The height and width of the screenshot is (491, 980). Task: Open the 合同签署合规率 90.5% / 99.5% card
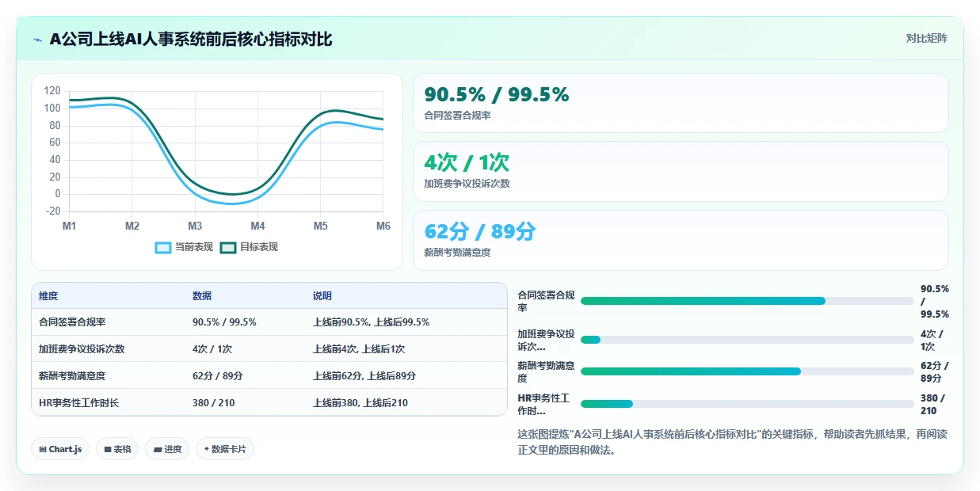point(681,103)
